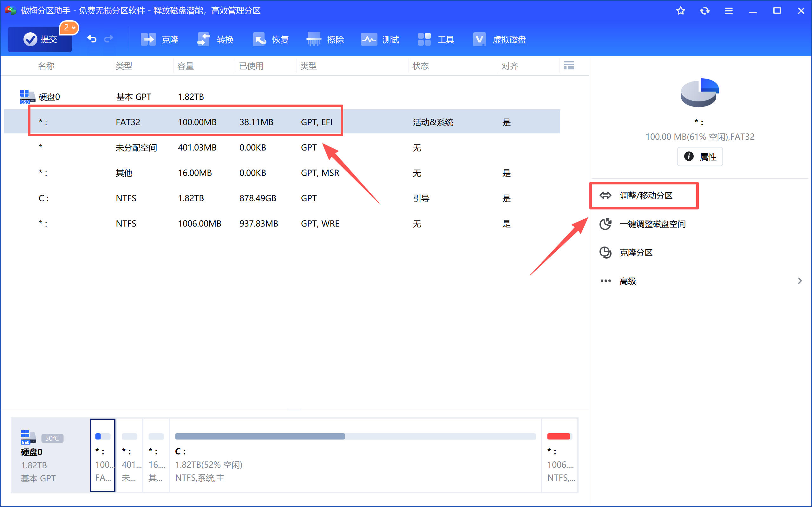Open the 恢复 (Recover) toolbar item
This screenshot has width=812, height=507.
(x=271, y=40)
